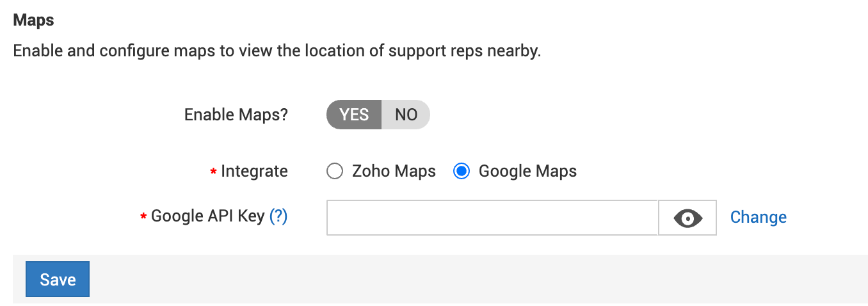Click the maps description sentence under the heading

[277, 51]
